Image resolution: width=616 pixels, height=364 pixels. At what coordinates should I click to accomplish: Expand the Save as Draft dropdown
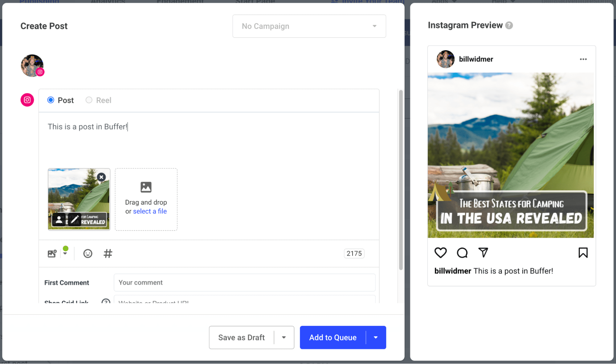click(x=284, y=337)
